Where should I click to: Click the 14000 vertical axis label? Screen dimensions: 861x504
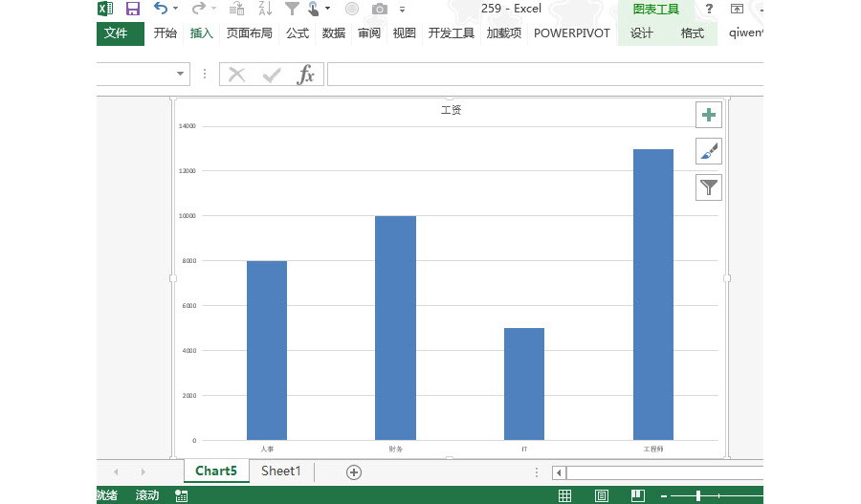pos(188,126)
